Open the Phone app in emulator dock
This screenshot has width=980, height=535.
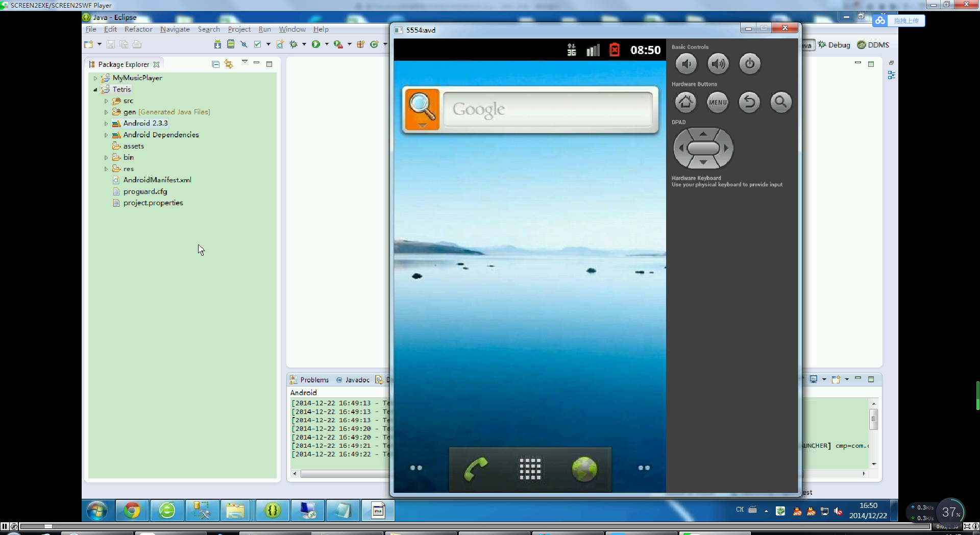pyautogui.click(x=476, y=469)
